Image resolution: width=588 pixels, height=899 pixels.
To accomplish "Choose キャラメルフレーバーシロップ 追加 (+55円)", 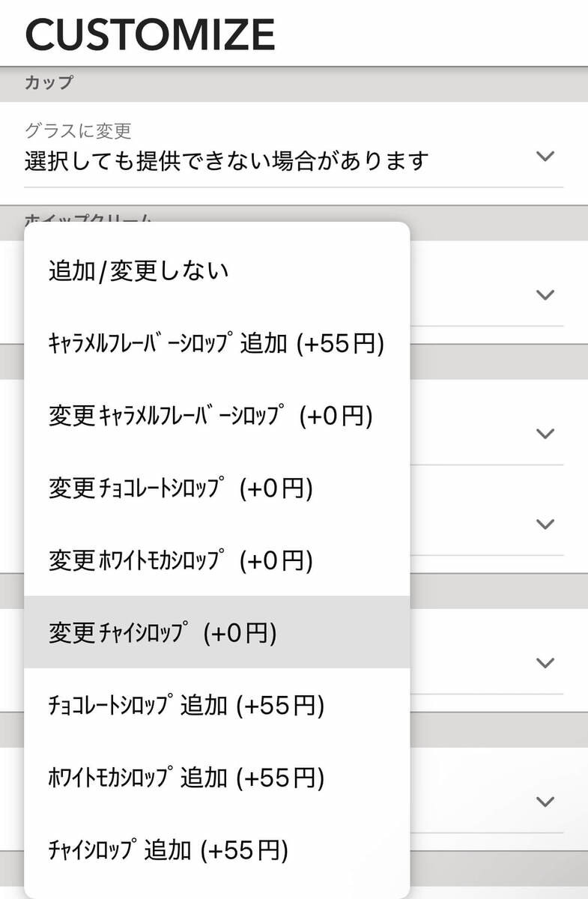I will pos(216,344).
